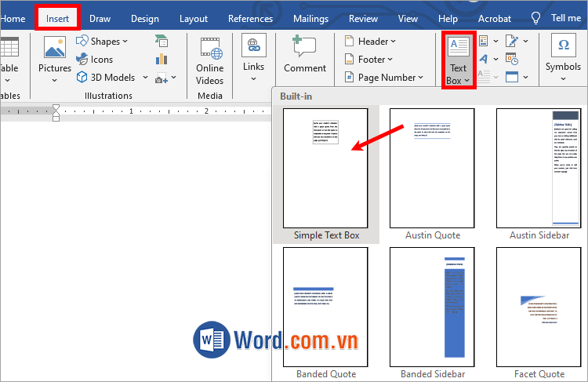The height and width of the screenshot is (382, 588).
Task: Click the Icons button
Action: 95,60
